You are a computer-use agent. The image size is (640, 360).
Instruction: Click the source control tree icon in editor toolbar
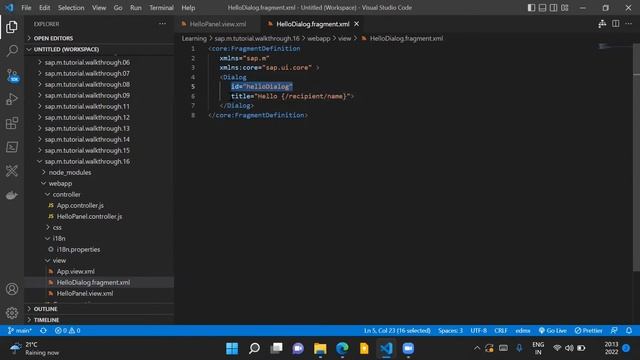pos(602,24)
